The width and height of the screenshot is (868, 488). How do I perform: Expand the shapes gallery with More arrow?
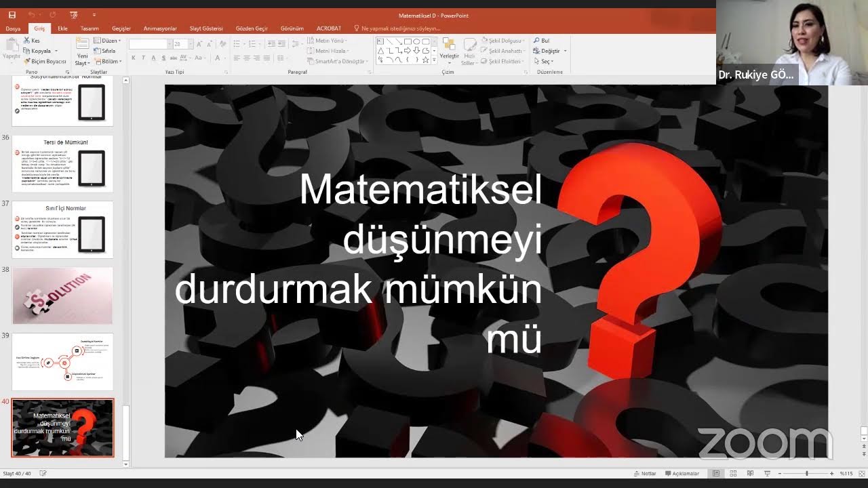(433, 60)
